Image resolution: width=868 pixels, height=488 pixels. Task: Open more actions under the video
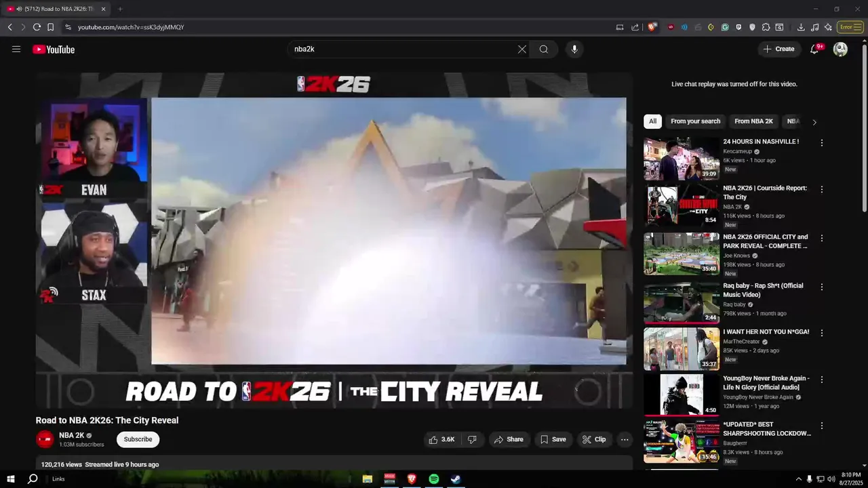pos(625,439)
